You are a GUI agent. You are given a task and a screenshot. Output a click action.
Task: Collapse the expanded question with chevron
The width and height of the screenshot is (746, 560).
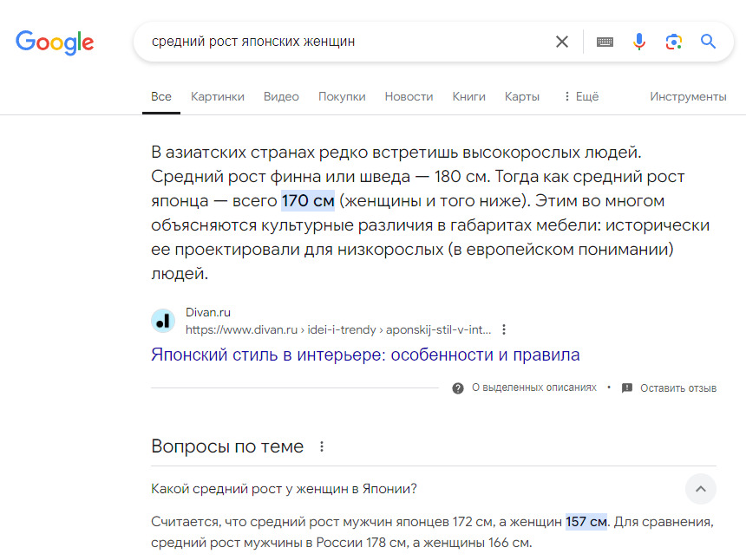pyautogui.click(x=700, y=489)
